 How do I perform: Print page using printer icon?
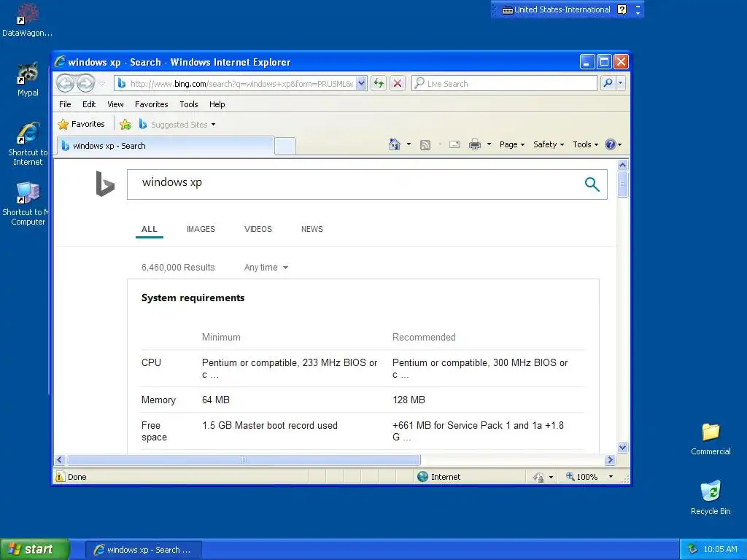pos(474,144)
